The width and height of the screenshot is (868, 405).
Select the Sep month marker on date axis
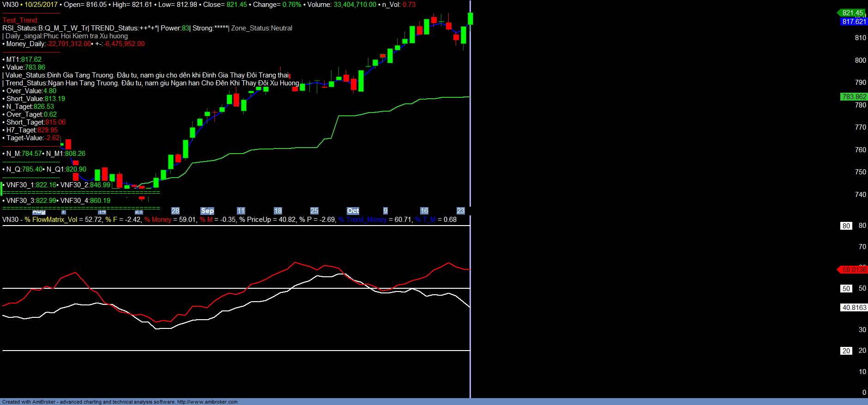tap(207, 211)
